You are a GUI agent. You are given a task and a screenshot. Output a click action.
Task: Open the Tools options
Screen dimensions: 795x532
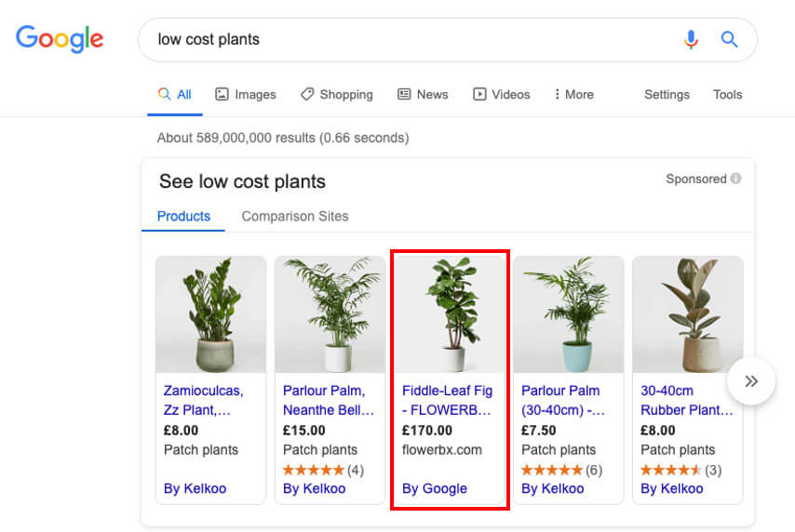coord(728,95)
